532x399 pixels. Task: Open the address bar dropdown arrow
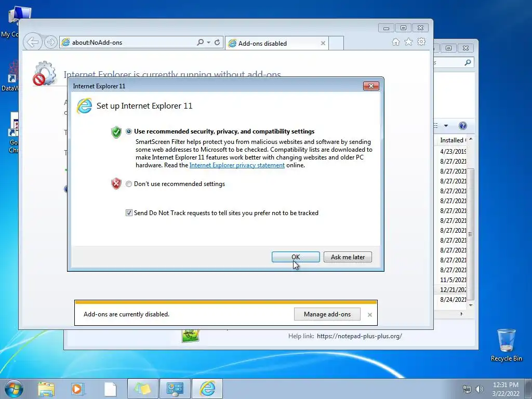pos(208,43)
